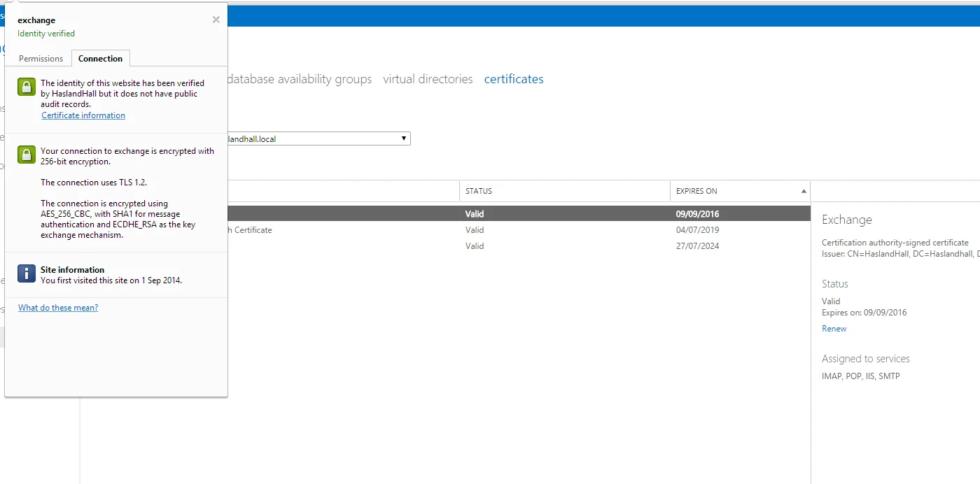The height and width of the screenshot is (484, 980).
Task: Open the Certificate information link
Action: (x=83, y=115)
